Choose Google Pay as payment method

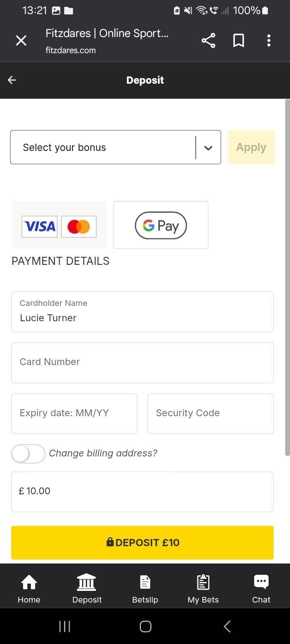pos(161,225)
